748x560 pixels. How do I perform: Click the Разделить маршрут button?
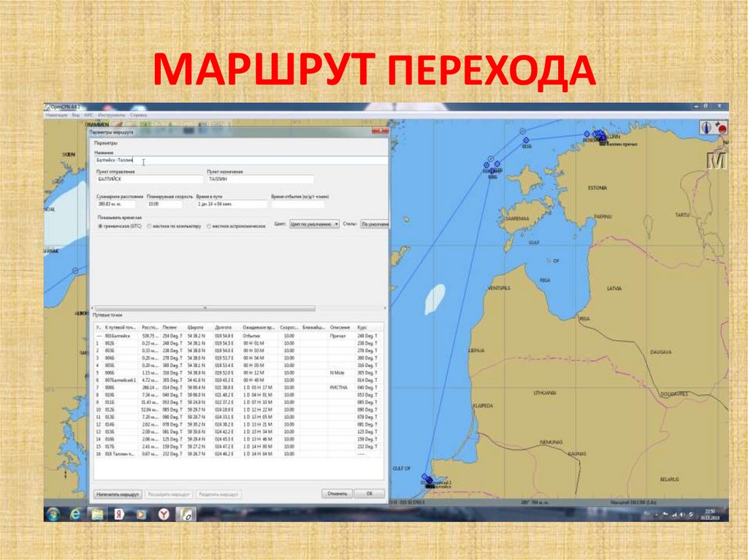tap(218, 494)
